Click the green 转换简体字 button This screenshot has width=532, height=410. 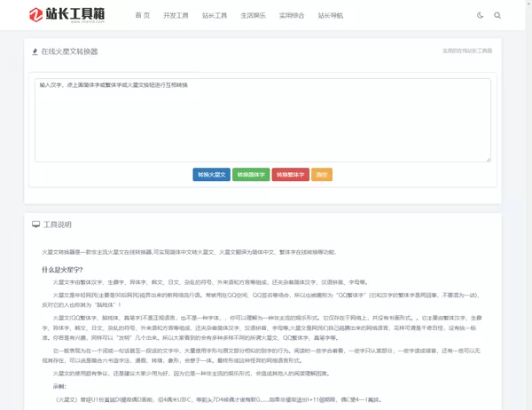[x=251, y=175]
